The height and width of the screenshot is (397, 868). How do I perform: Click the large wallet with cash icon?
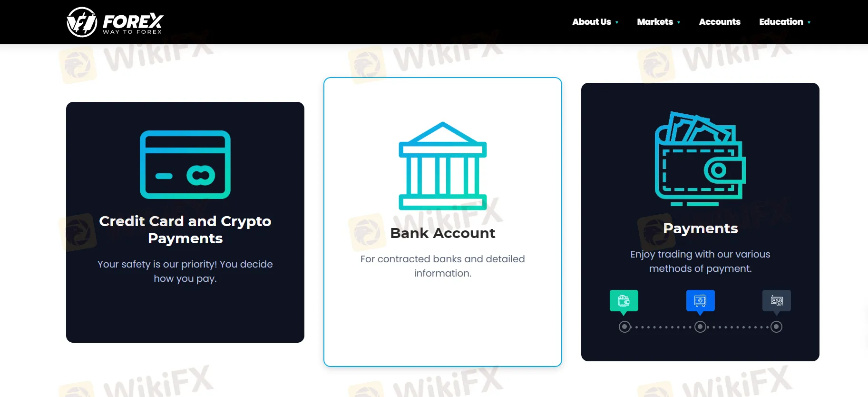(x=700, y=159)
